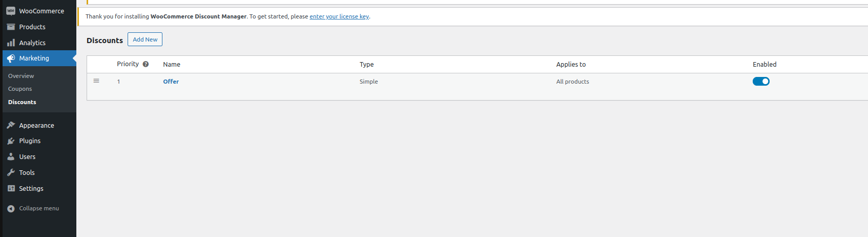Image resolution: width=868 pixels, height=237 pixels.
Task: Click the Users person icon
Action: (x=11, y=157)
